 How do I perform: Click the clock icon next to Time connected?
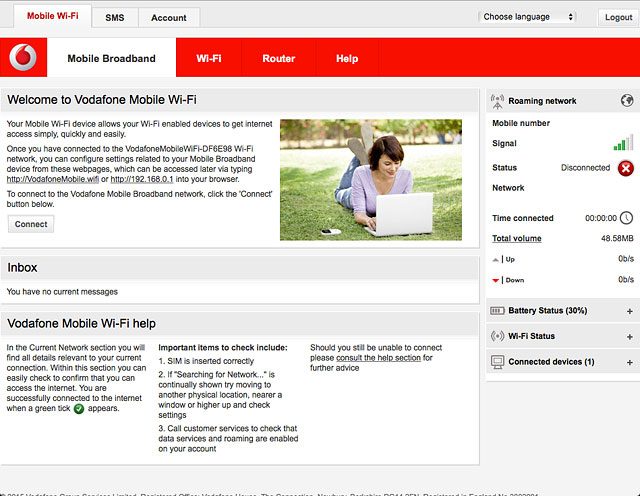point(626,218)
